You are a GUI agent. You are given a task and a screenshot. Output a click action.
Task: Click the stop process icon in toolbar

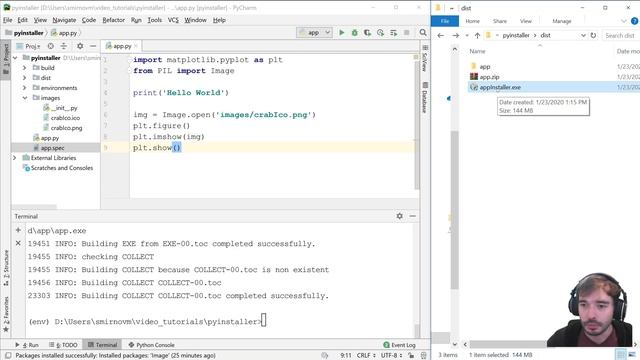point(407,33)
